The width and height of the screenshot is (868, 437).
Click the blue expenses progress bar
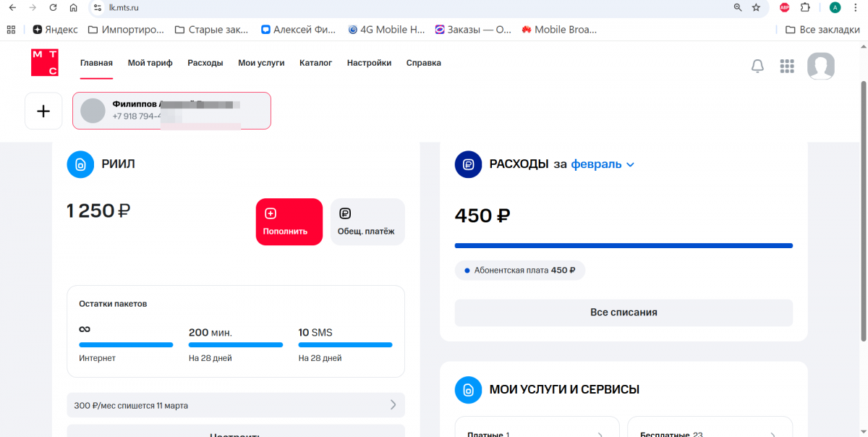tap(623, 246)
